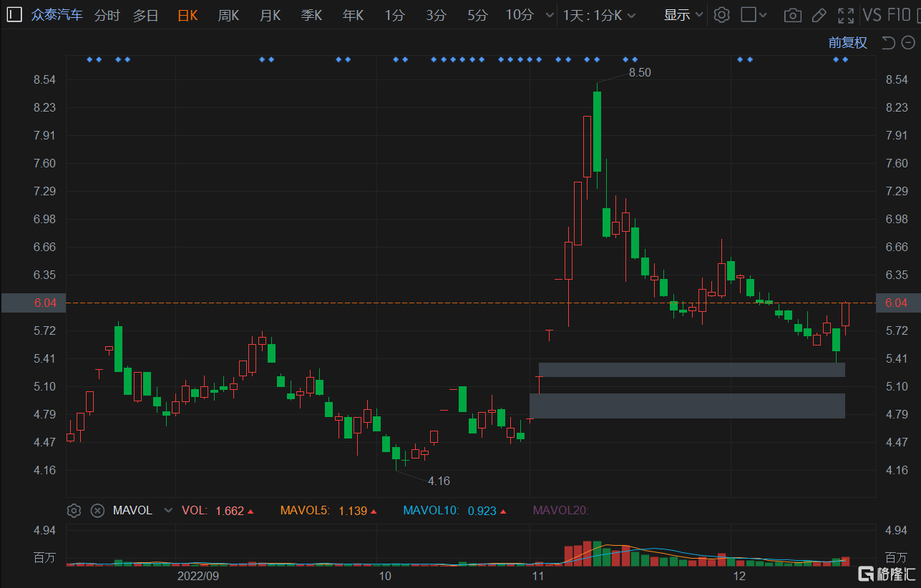Click 前复权 price adjustment link

[848, 43]
